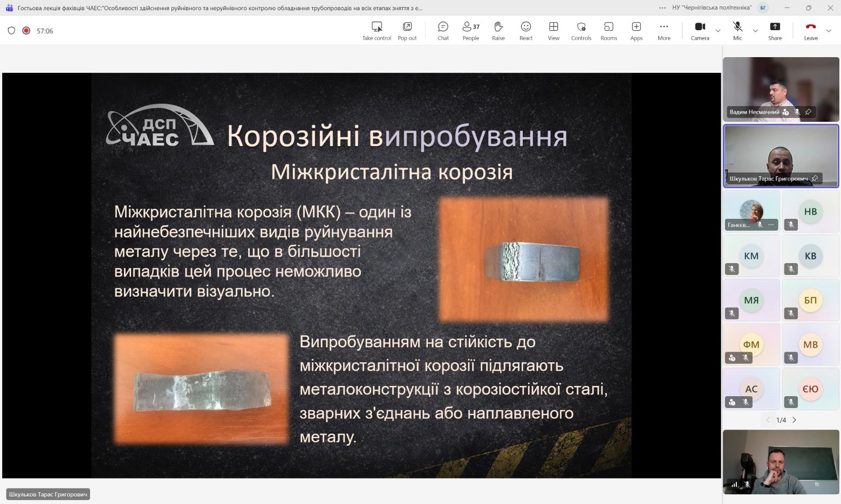
Task: Open the View layout options
Action: pyautogui.click(x=553, y=31)
